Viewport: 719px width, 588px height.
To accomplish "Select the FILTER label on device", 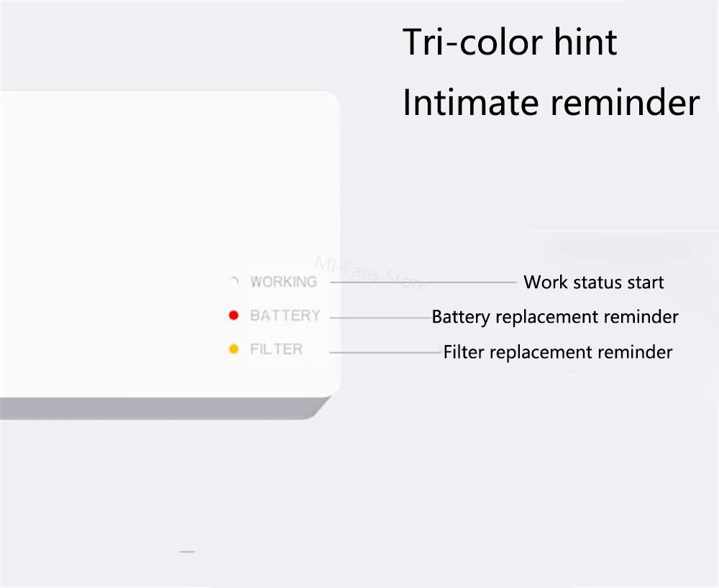I will (x=276, y=349).
